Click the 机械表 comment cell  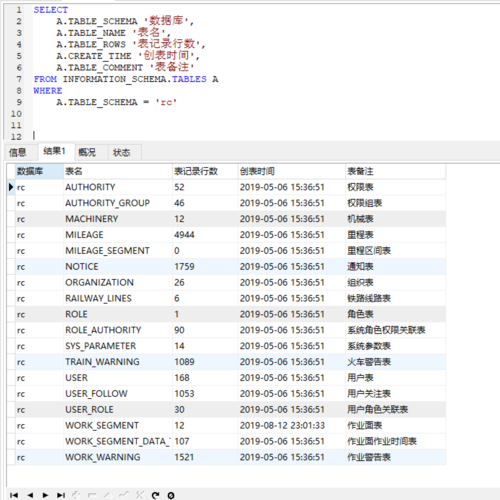click(x=396, y=219)
